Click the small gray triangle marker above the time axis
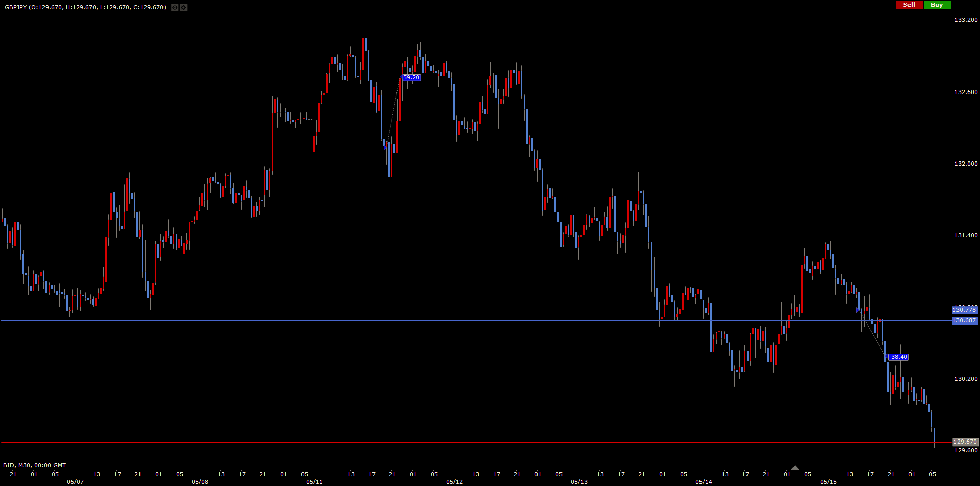The image size is (980, 486). click(x=795, y=468)
